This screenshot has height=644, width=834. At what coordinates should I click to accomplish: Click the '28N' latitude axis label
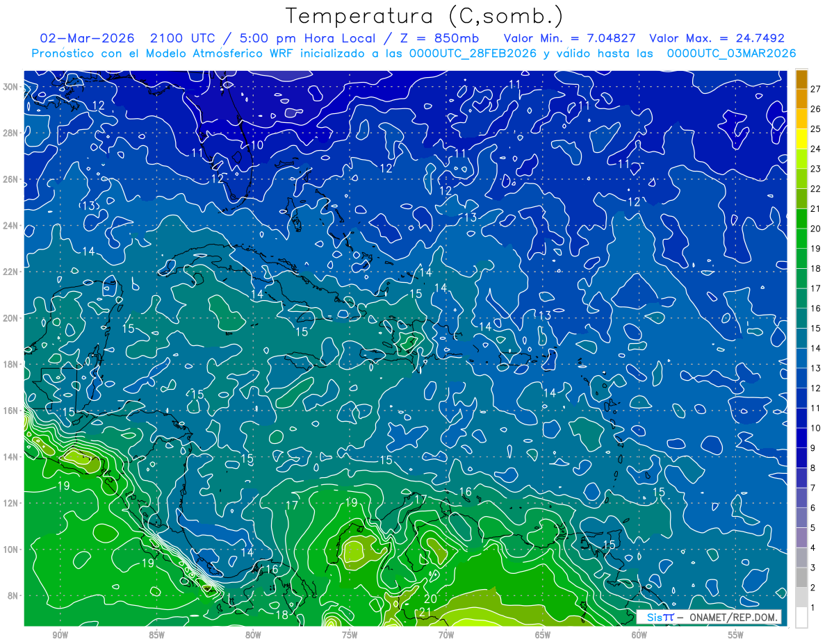click(11, 133)
